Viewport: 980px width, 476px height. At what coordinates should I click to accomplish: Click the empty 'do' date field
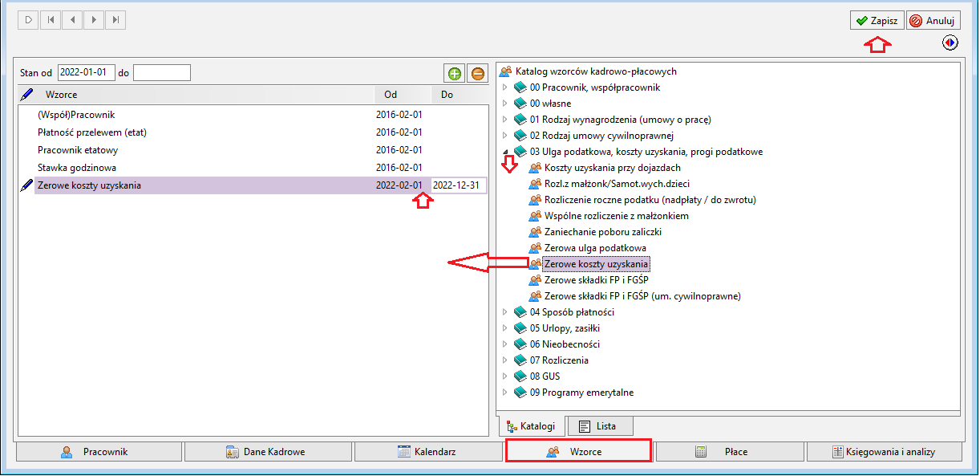pos(162,73)
